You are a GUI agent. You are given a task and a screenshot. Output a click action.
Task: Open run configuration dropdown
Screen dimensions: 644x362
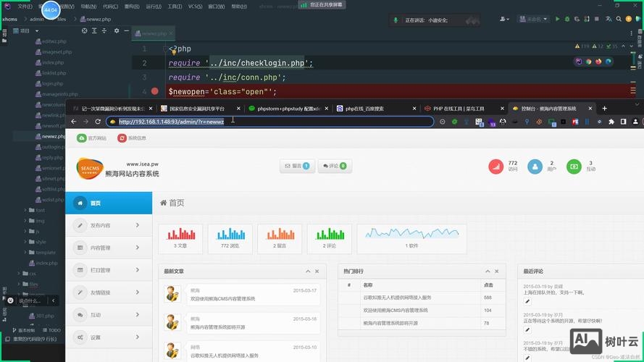(533, 19)
